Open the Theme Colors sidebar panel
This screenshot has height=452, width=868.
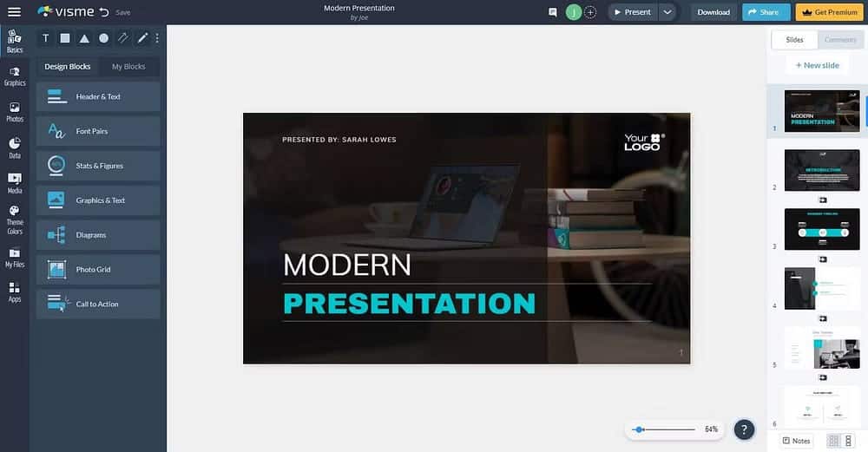(x=15, y=220)
